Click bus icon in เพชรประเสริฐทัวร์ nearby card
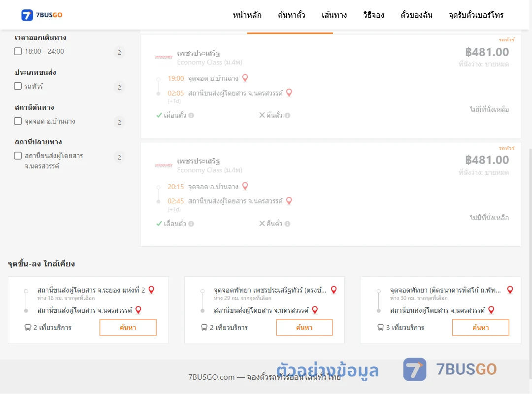 click(x=204, y=328)
